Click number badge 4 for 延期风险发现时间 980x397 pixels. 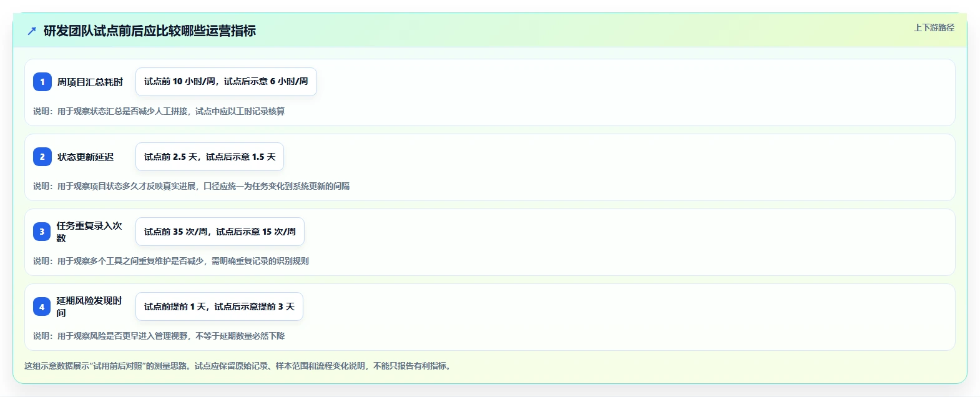coord(42,306)
